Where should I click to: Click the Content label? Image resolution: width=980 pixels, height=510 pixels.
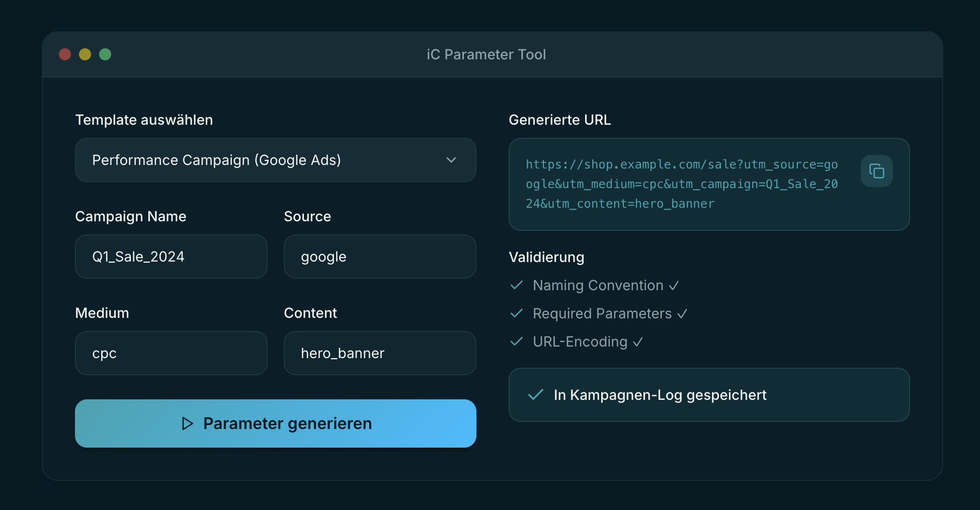tap(310, 313)
